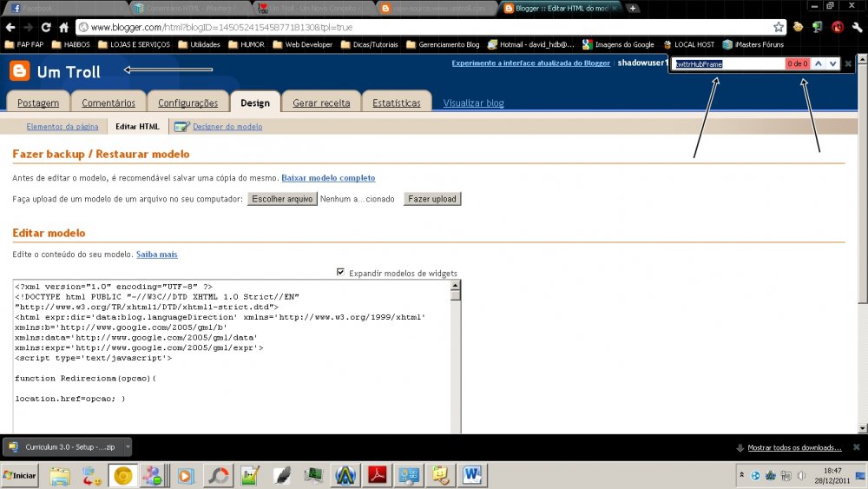This screenshot has height=489, width=868.
Task: Expand hidden system tray icons
Action: coord(743,475)
